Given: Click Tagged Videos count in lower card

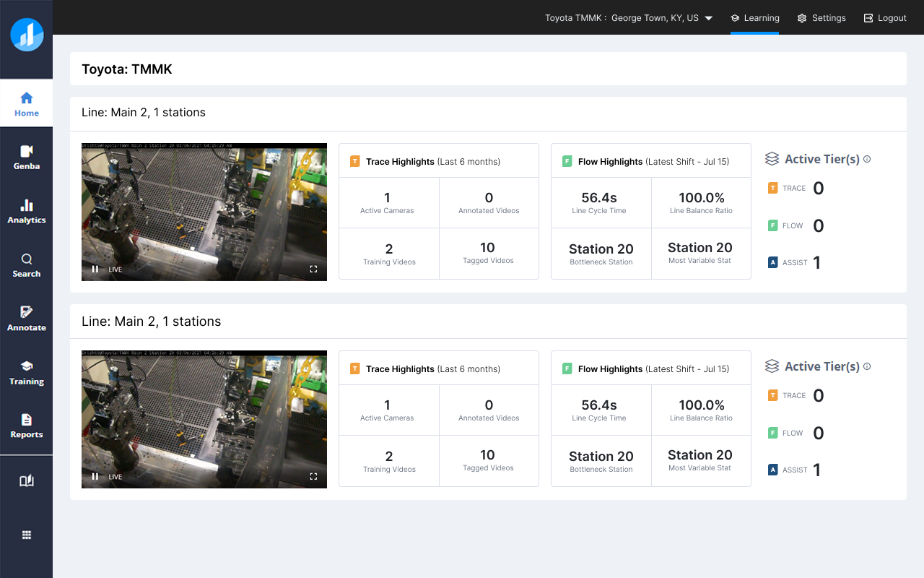Looking at the screenshot, I should pyautogui.click(x=488, y=454).
